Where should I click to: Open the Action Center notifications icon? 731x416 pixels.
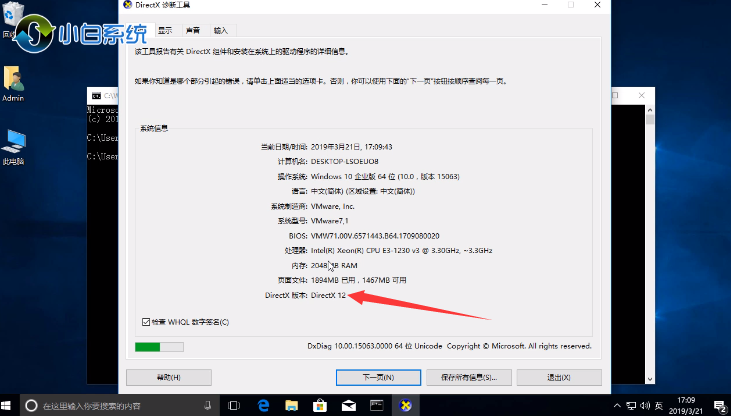(x=719, y=406)
